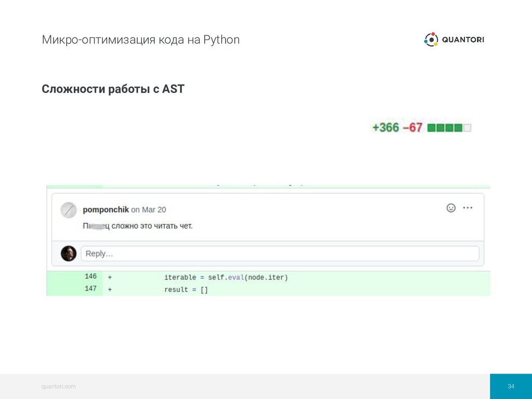
Task: Focus the Reply… input field
Action: tap(280, 254)
